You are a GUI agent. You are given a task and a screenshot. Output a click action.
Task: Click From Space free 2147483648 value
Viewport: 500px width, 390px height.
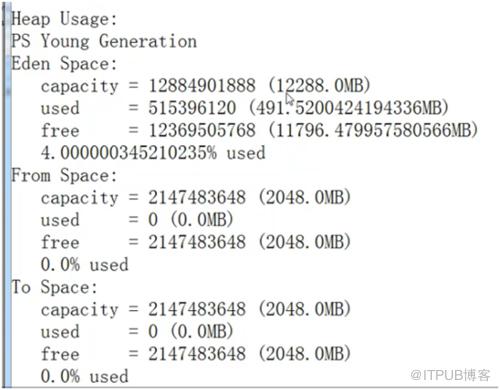(x=197, y=242)
